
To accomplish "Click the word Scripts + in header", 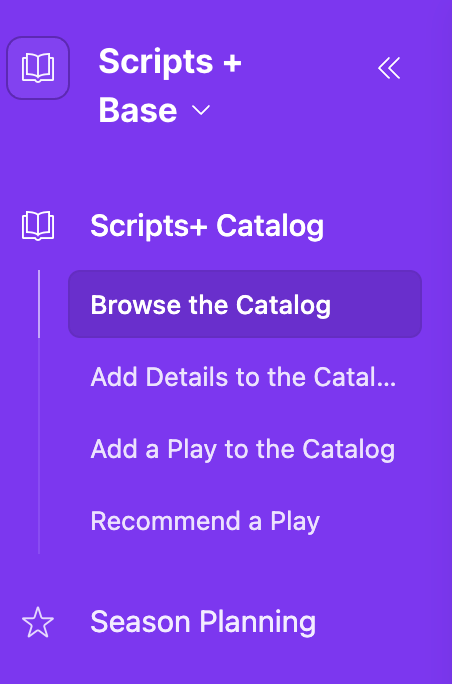I will click(x=170, y=62).
